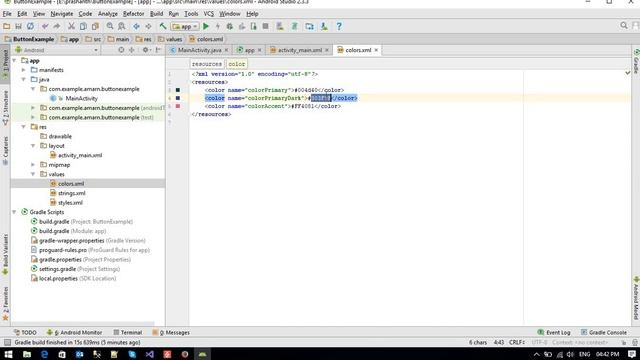Click the color breadcrumb in editor

tap(237, 64)
